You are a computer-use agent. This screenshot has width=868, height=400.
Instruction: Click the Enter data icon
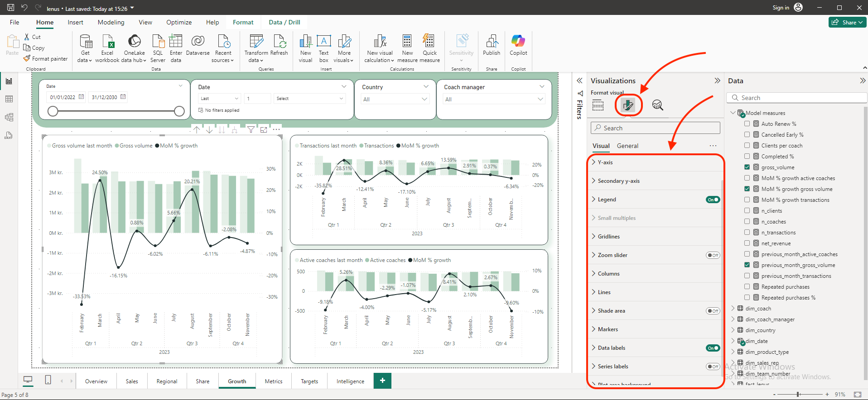(176, 48)
